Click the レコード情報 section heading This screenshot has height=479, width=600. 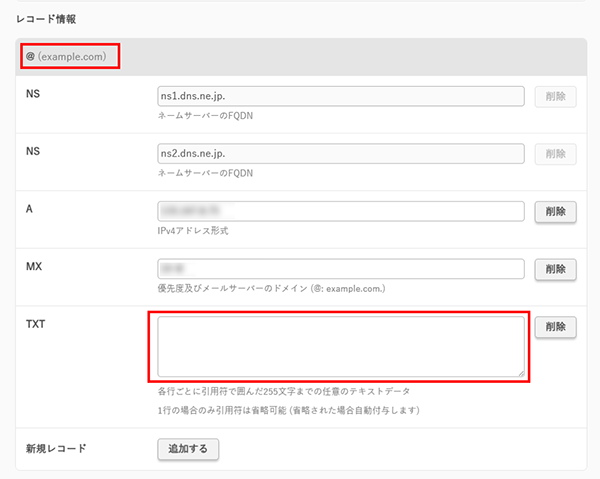[x=46, y=19]
